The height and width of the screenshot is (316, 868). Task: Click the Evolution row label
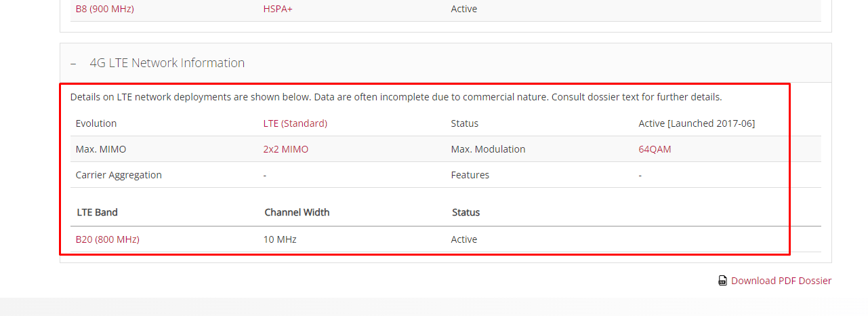coord(96,123)
